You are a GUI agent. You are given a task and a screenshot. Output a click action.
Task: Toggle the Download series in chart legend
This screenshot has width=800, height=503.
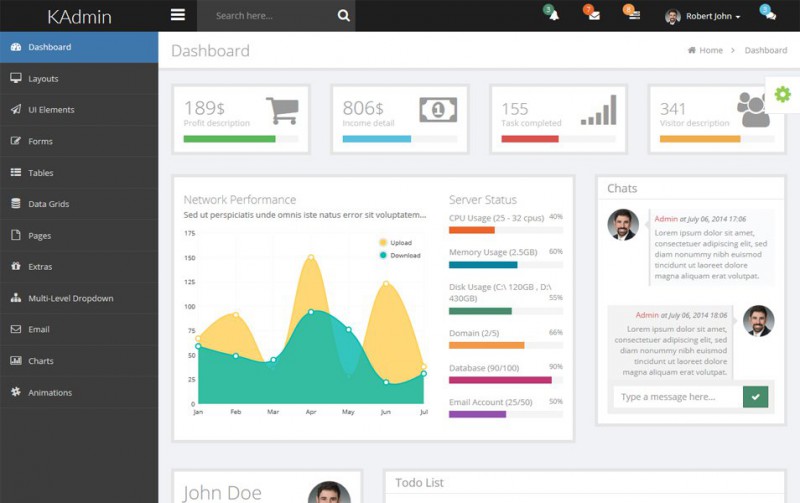[399, 255]
